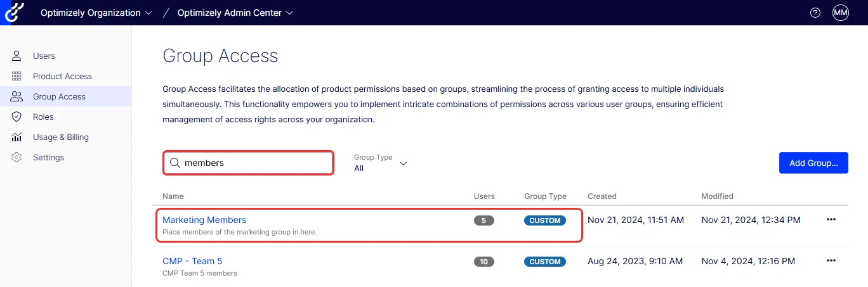Click the Product Access grid icon

coord(17,76)
